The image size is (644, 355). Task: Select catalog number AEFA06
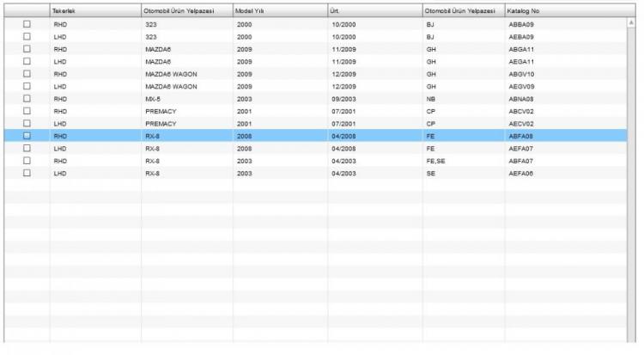pyautogui.click(x=521, y=174)
